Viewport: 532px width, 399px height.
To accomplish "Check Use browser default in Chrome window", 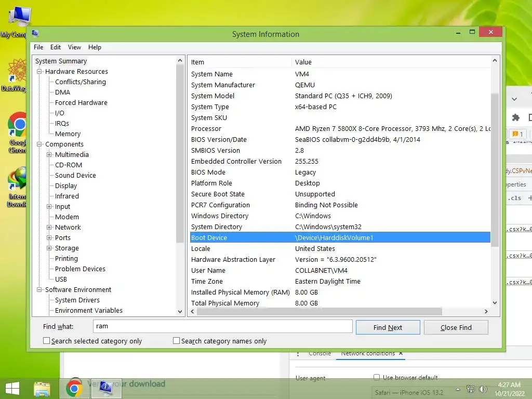I will click(377, 377).
